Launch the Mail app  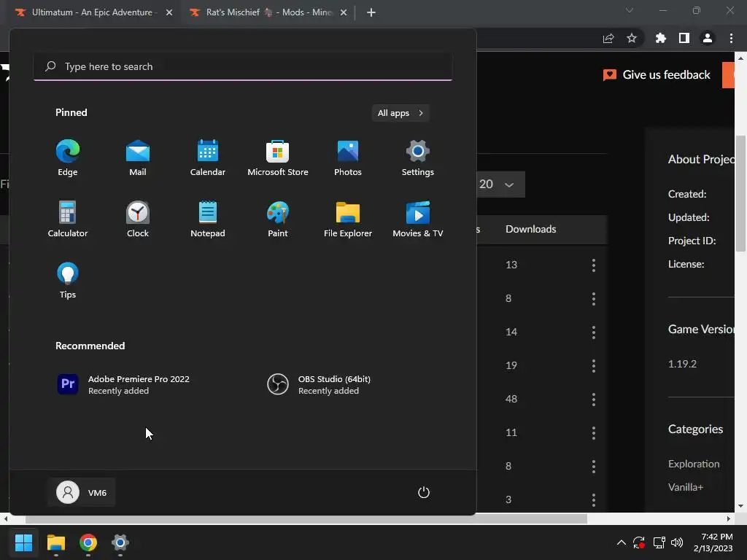(x=138, y=158)
